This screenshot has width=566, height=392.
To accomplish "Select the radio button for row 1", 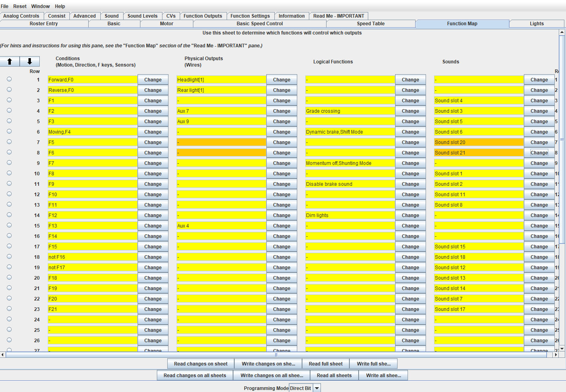I will pos(9,79).
